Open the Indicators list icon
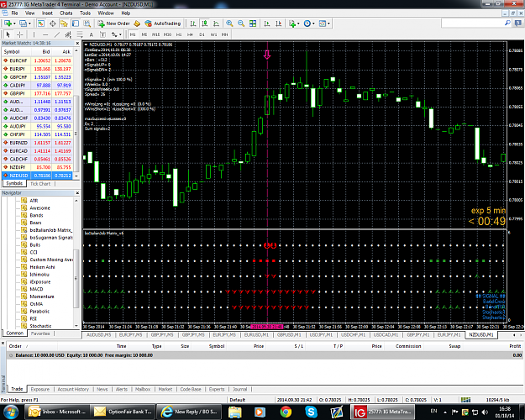Screen dimensions: 525x420 292,24
